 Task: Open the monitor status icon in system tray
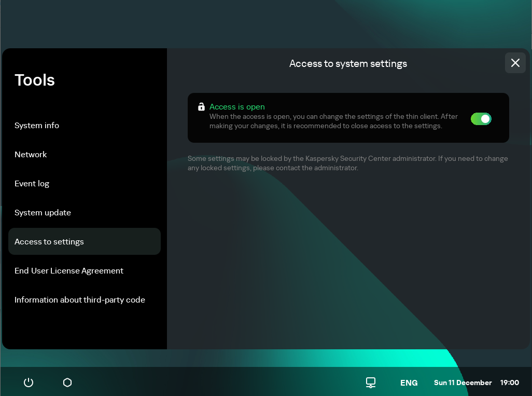[370, 383]
